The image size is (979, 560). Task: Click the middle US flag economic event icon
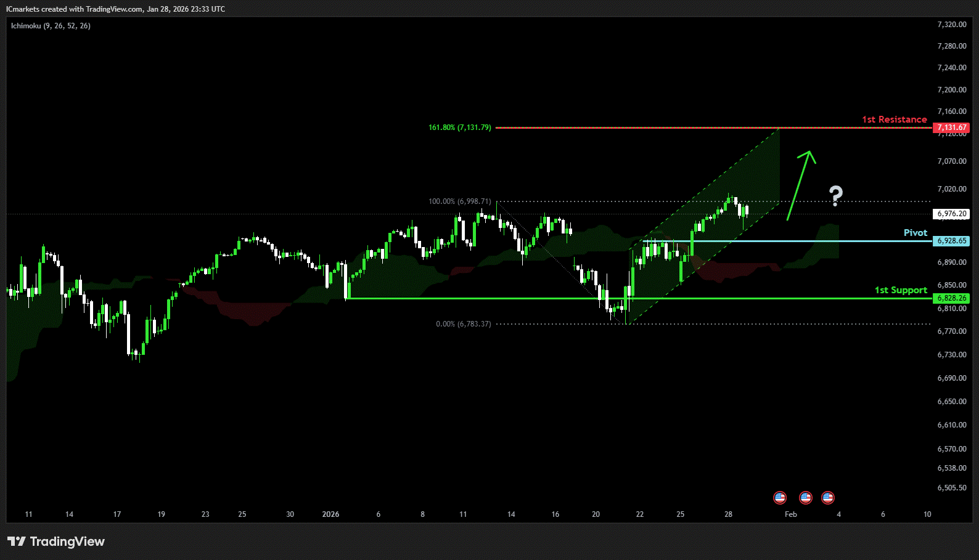[805, 497]
